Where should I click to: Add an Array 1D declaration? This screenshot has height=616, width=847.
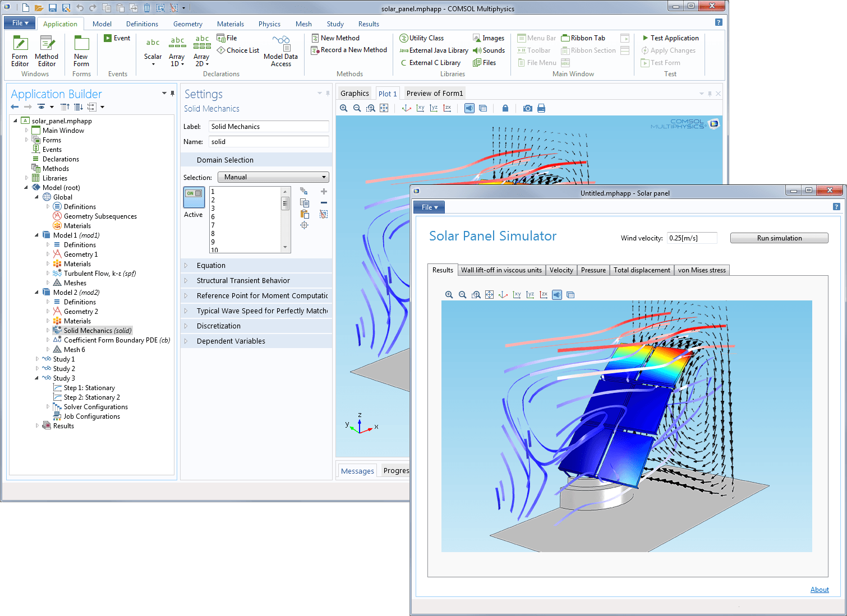pos(177,51)
